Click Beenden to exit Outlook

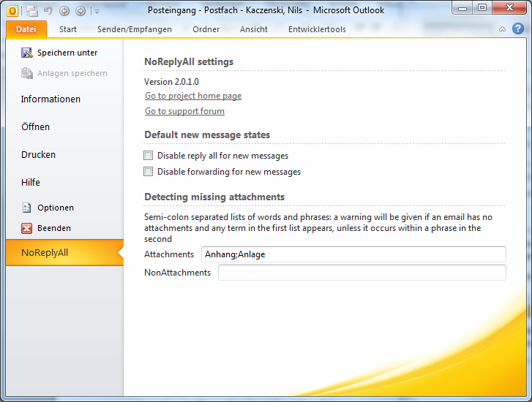(x=54, y=228)
